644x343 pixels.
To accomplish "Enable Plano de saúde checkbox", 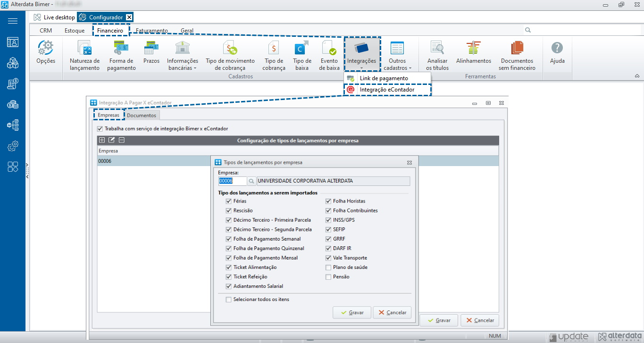I will [x=328, y=267].
